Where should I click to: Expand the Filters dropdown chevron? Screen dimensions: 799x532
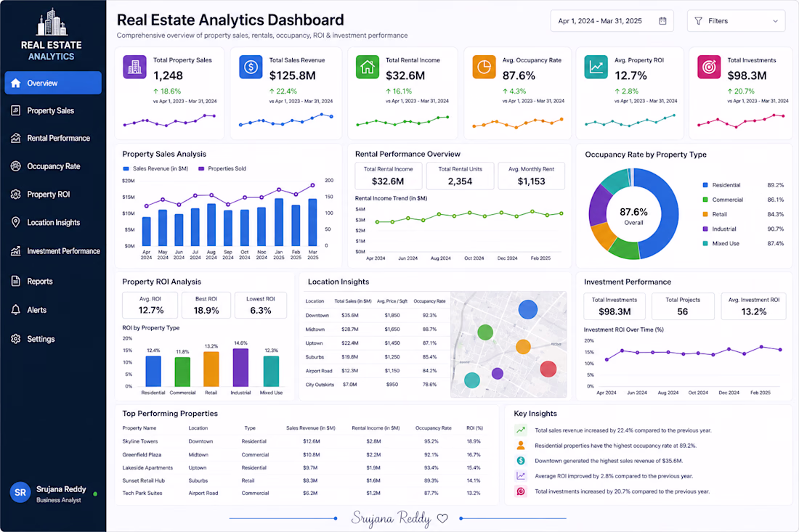pyautogui.click(x=775, y=21)
